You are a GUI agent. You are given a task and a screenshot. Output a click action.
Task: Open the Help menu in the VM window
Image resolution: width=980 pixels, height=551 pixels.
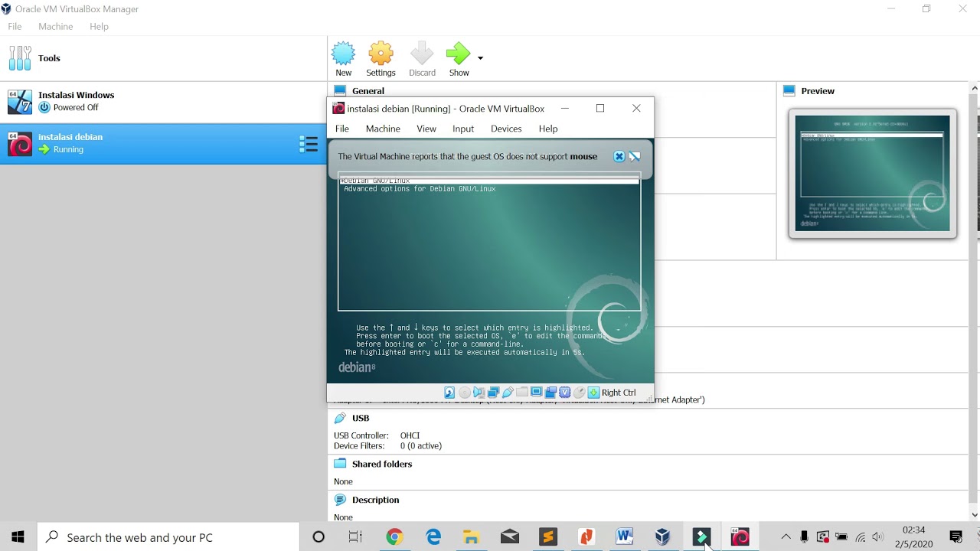[x=548, y=129]
